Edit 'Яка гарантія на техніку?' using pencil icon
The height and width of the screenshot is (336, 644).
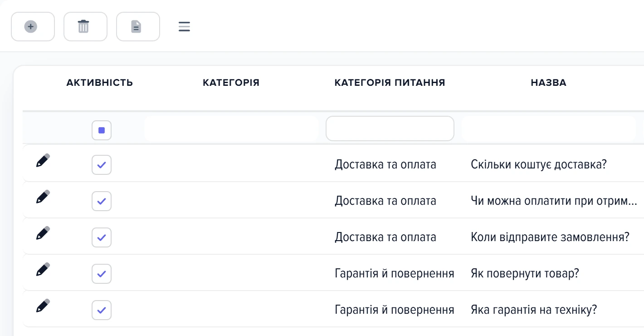[x=43, y=306]
